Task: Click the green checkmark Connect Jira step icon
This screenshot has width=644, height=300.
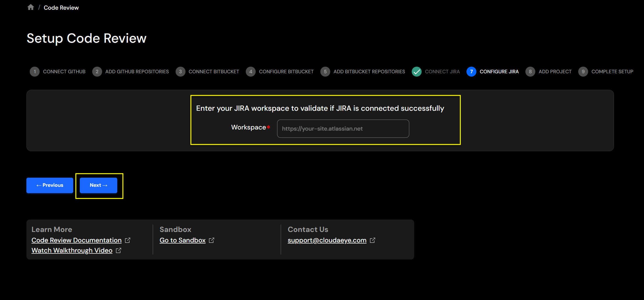Action: (416, 72)
